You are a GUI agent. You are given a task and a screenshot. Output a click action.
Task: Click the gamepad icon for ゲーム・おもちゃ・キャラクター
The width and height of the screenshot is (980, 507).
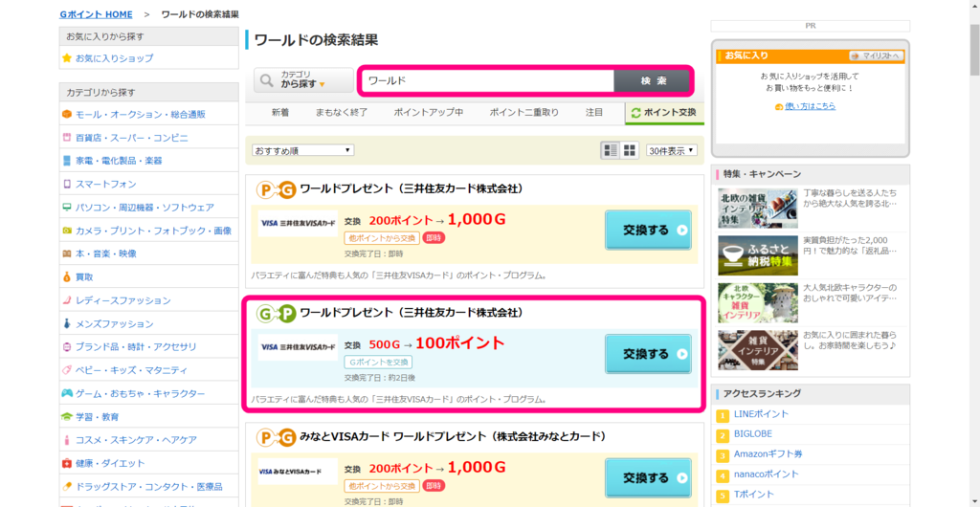[67, 394]
